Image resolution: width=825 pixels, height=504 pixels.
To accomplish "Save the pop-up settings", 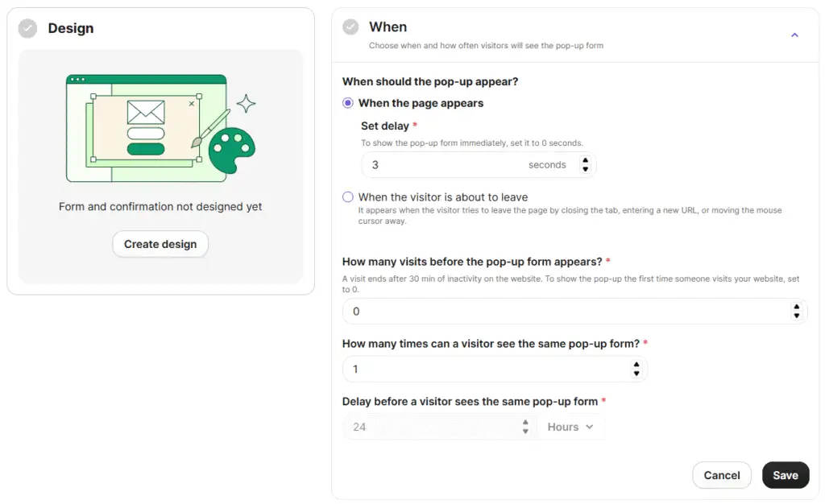I will click(x=786, y=475).
